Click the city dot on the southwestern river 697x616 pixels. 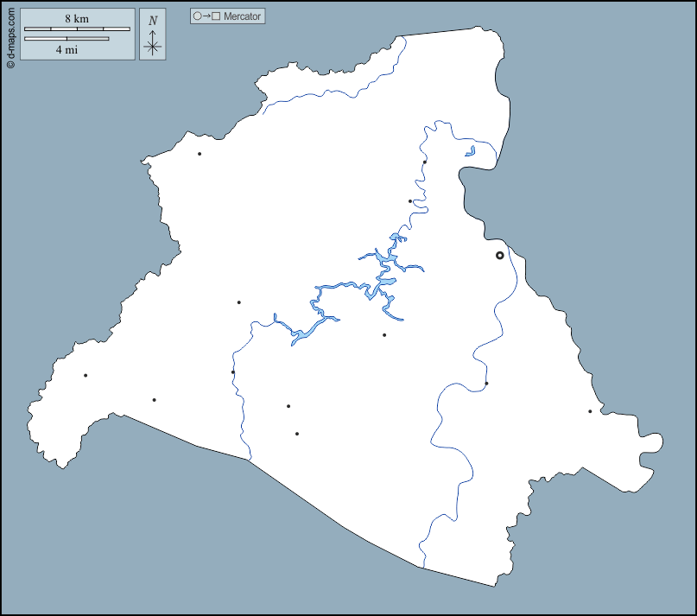tap(233, 372)
